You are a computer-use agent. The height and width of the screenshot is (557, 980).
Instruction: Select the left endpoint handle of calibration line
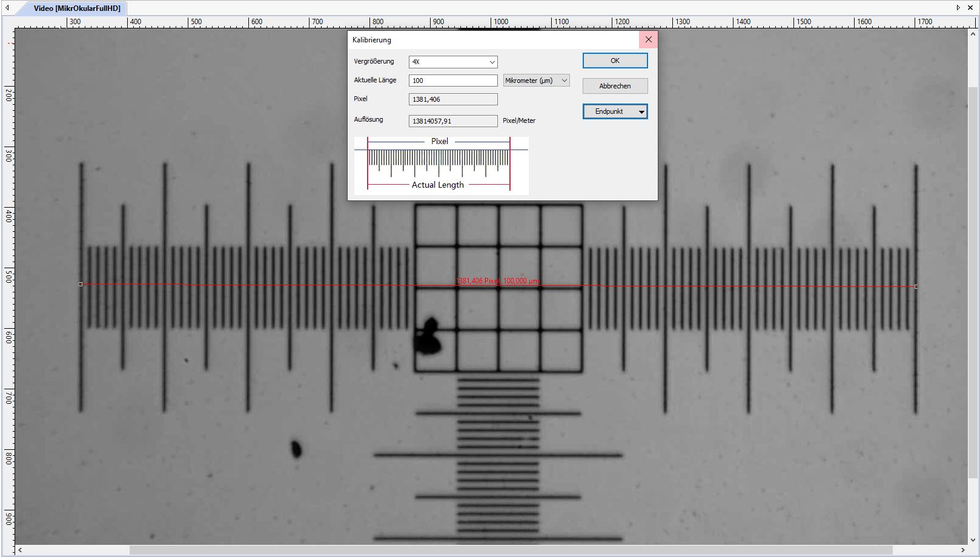pyautogui.click(x=81, y=284)
